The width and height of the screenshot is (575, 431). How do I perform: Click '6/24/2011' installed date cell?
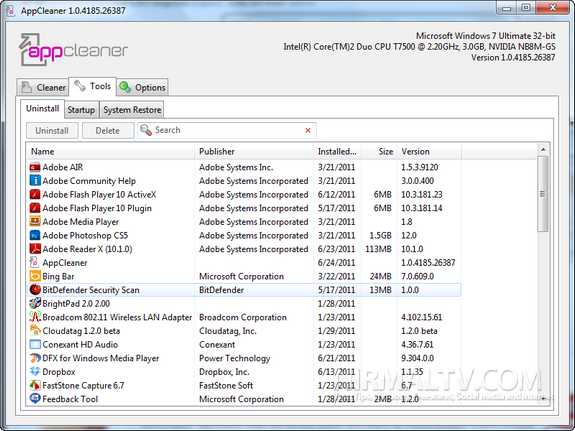pos(337,263)
